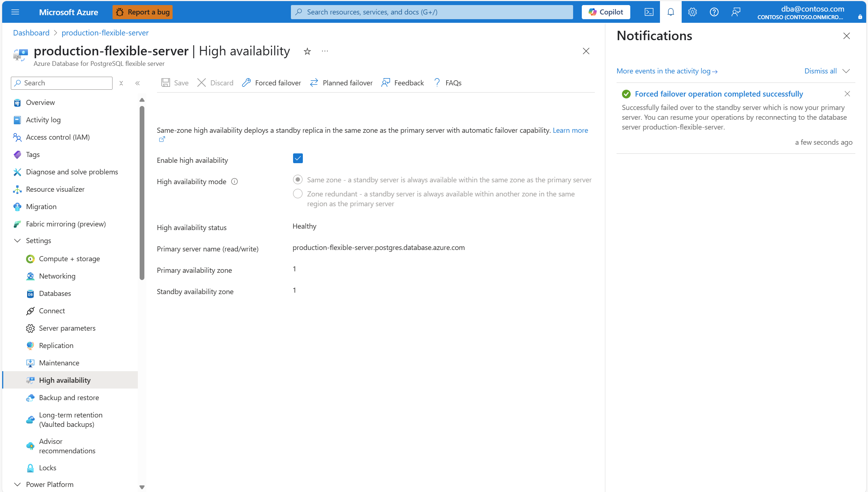Click the Save toolbar button
This screenshot has width=868, height=492.
click(x=175, y=83)
